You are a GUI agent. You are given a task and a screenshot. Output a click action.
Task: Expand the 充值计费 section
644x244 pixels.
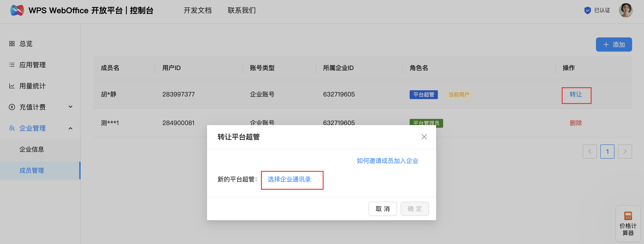[x=70, y=107]
